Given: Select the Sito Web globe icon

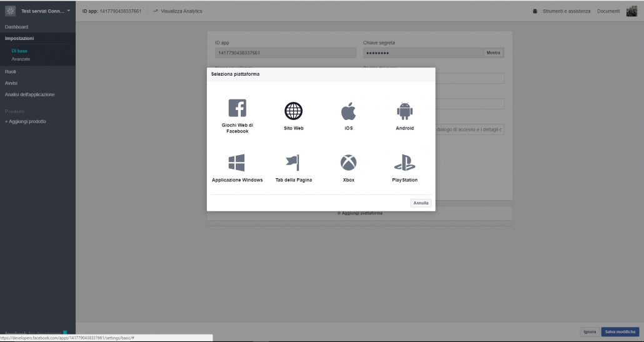Looking at the screenshot, I should coord(293,111).
